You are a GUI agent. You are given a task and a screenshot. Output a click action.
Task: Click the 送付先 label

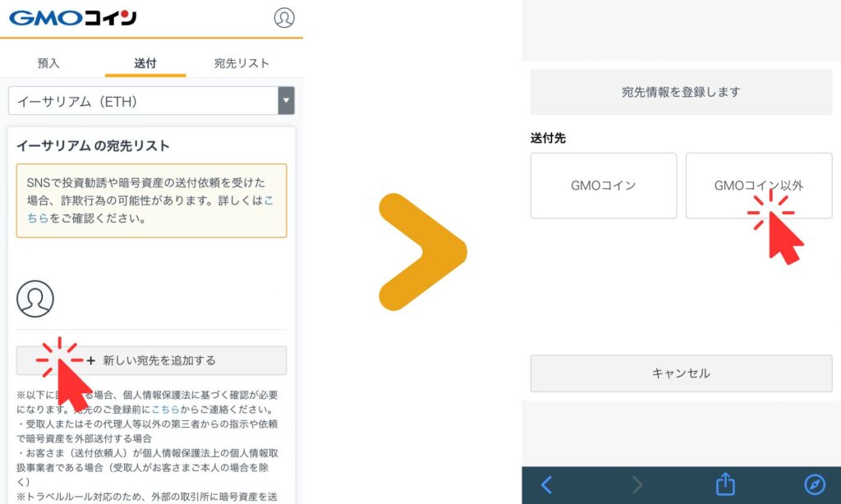(x=548, y=139)
